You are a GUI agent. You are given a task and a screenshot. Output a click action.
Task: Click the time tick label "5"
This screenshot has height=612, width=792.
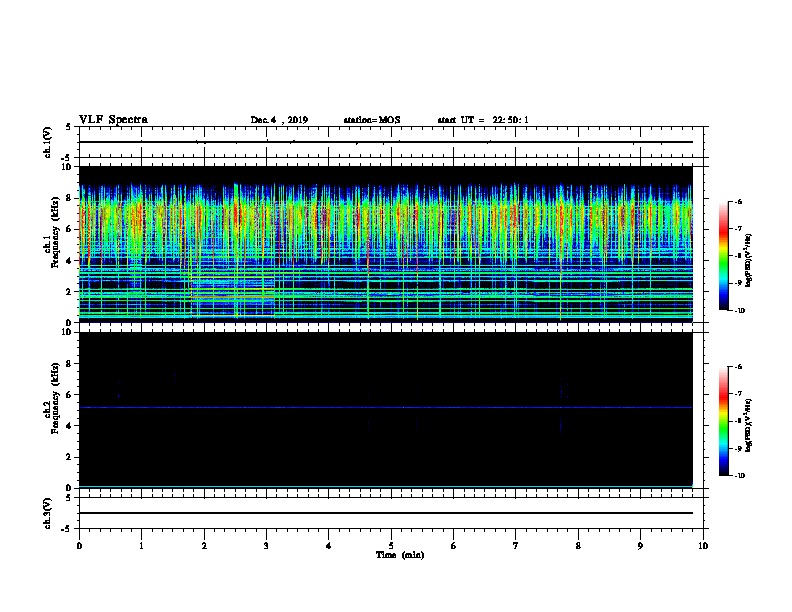click(391, 545)
